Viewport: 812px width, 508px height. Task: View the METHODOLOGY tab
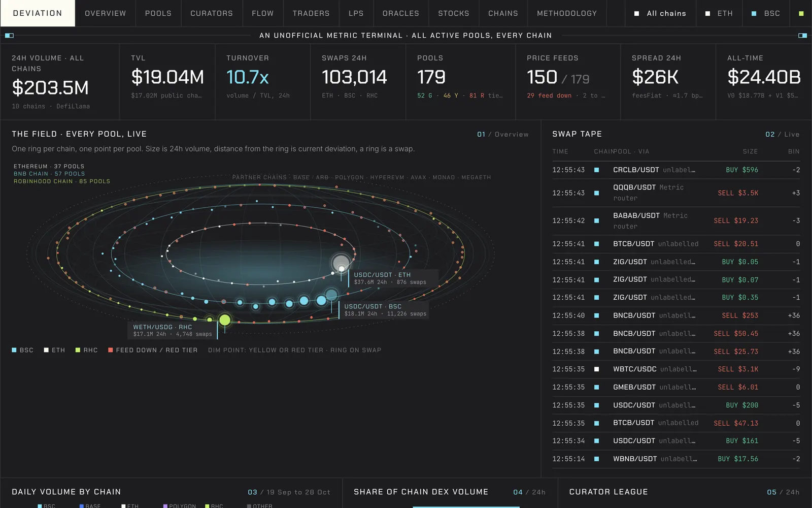point(567,13)
